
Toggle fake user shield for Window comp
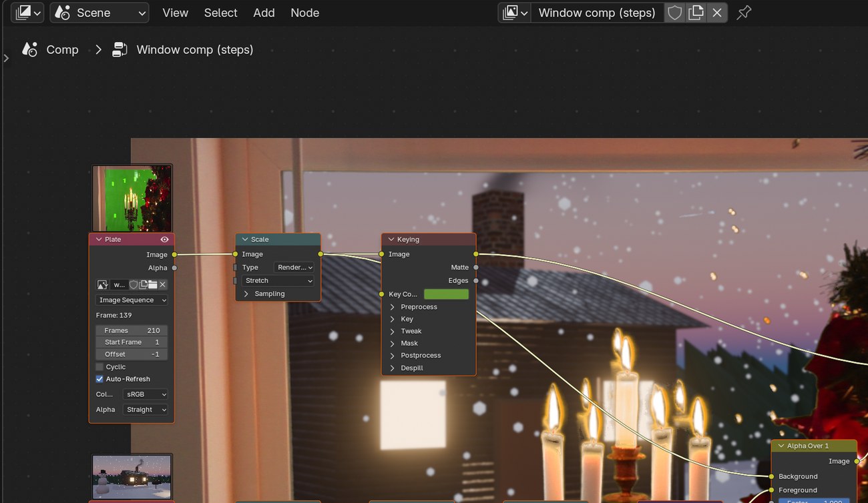[x=675, y=13]
